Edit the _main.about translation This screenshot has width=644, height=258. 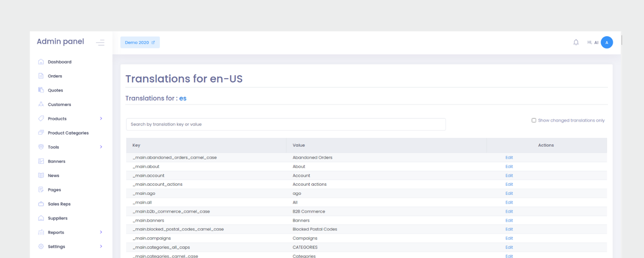pyautogui.click(x=509, y=166)
